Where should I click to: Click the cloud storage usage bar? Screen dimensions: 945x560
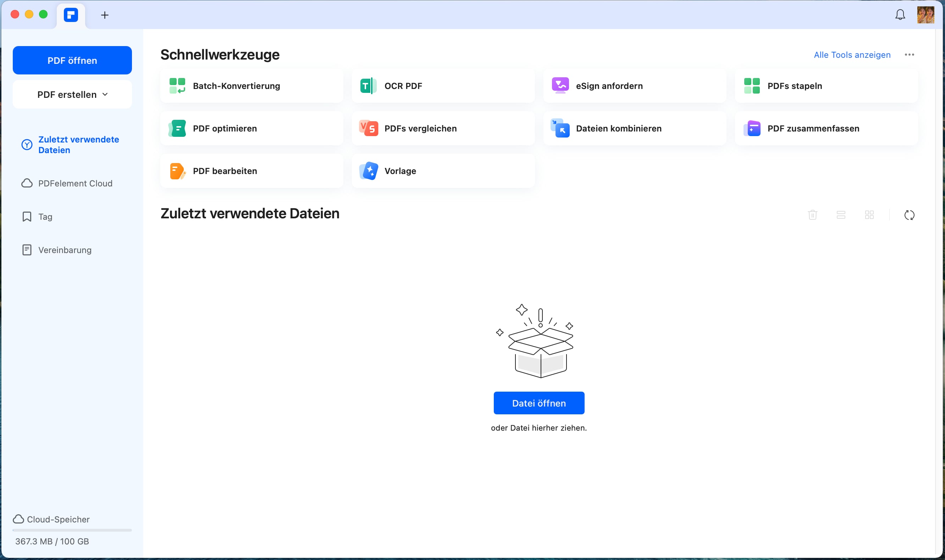[72, 530]
